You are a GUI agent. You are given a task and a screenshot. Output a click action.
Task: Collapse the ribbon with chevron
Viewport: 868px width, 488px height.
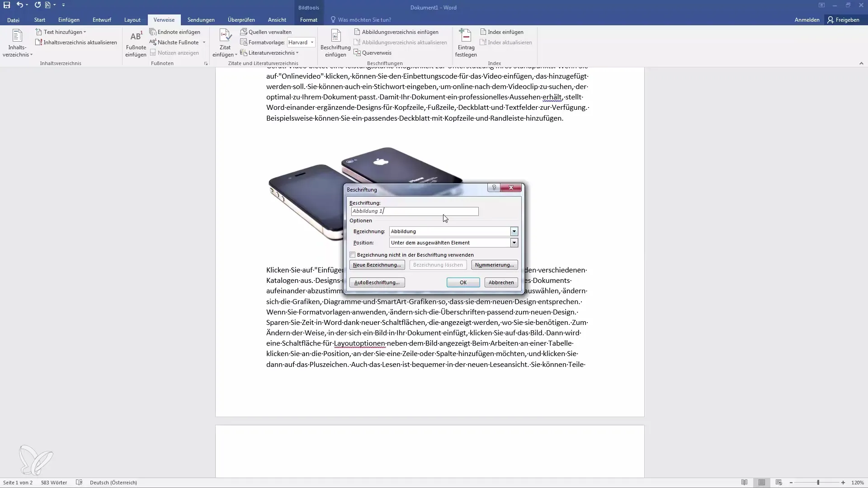(x=861, y=64)
